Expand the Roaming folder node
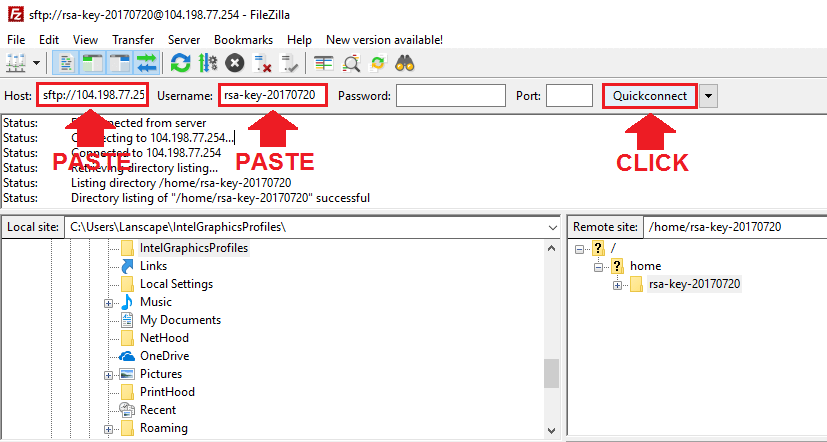The image size is (827, 442). 108,429
